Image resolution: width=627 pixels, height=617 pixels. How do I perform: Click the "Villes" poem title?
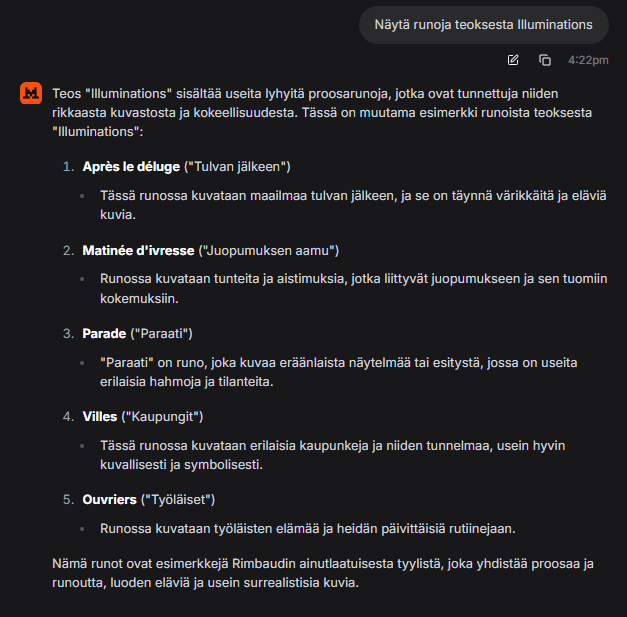(99, 415)
